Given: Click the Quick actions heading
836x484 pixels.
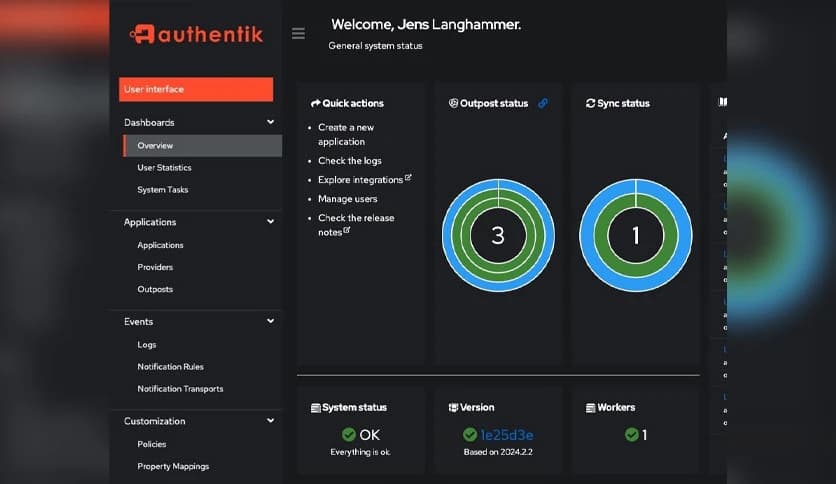Looking at the screenshot, I should [x=353, y=103].
